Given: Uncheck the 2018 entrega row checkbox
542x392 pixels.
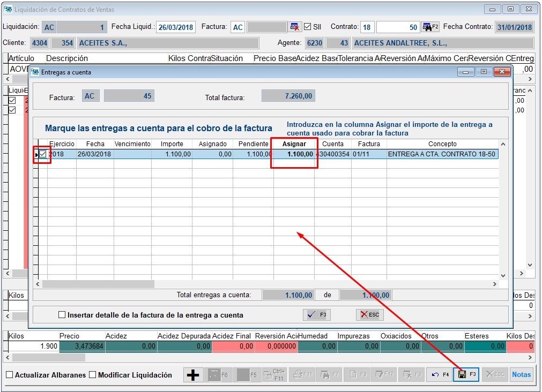Looking at the screenshot, I should click(x=43, y=155).
